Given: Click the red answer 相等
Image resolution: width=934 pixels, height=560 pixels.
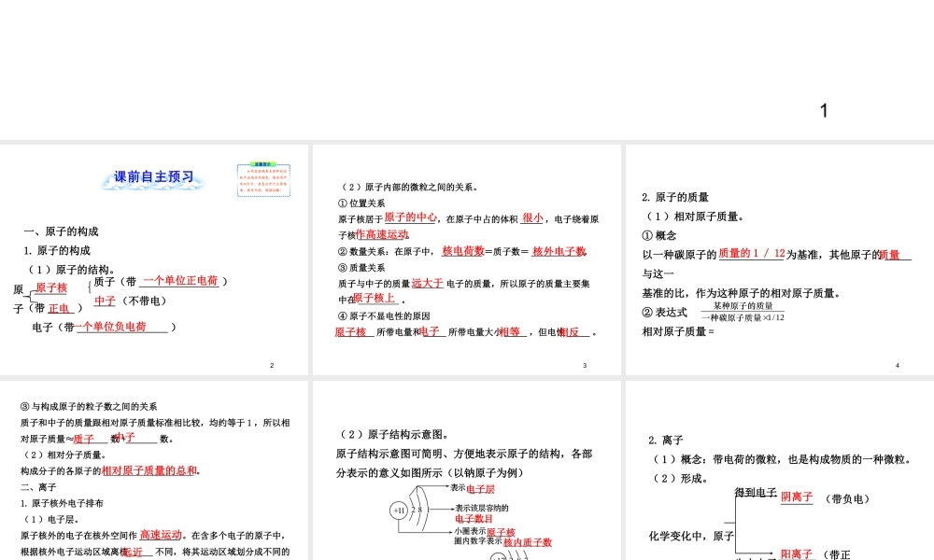Looking at the screenshot, I should [x=510, y=332].
